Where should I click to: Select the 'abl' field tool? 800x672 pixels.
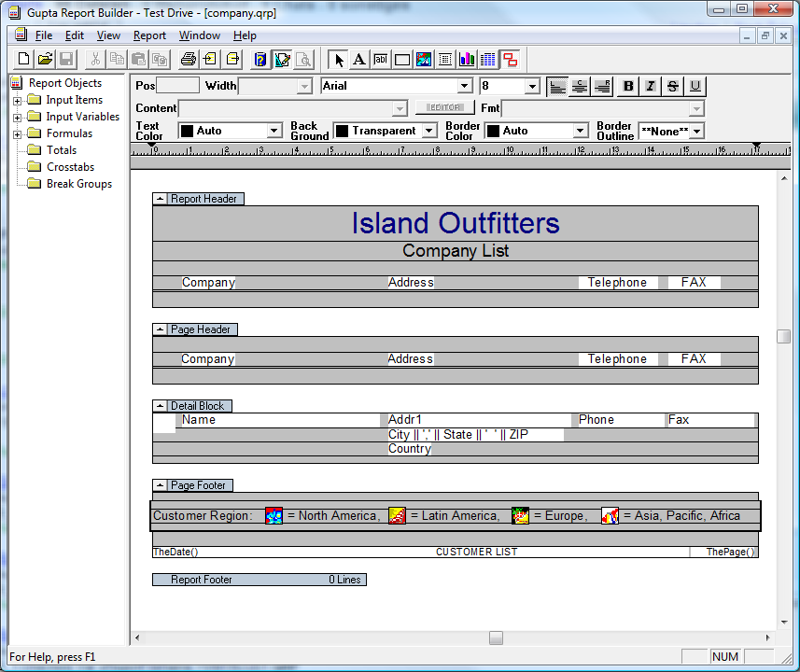[x=381, y=60]
